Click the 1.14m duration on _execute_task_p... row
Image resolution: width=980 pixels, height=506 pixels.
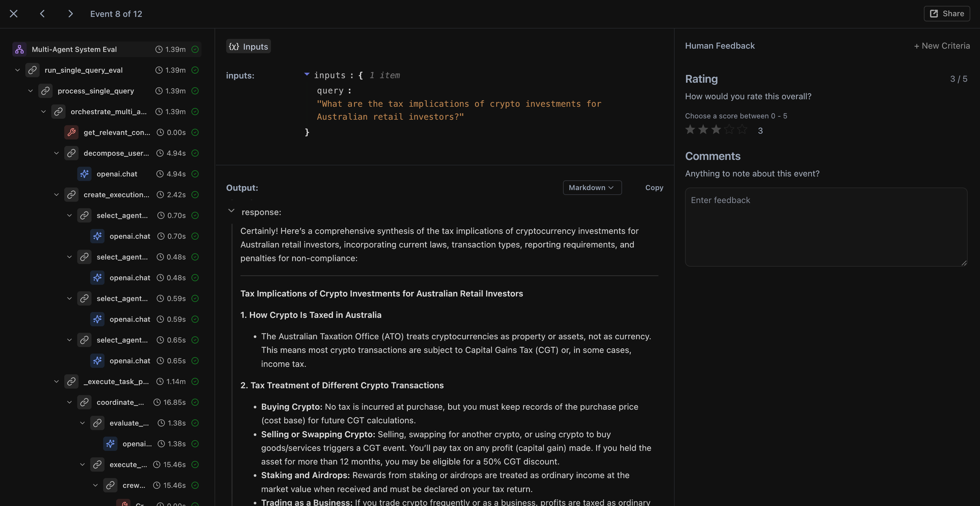[176, 381]
